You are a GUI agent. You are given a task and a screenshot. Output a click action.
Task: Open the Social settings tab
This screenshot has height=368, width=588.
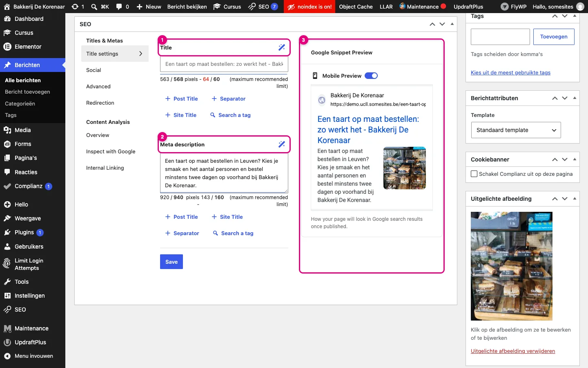pos(94,70)
